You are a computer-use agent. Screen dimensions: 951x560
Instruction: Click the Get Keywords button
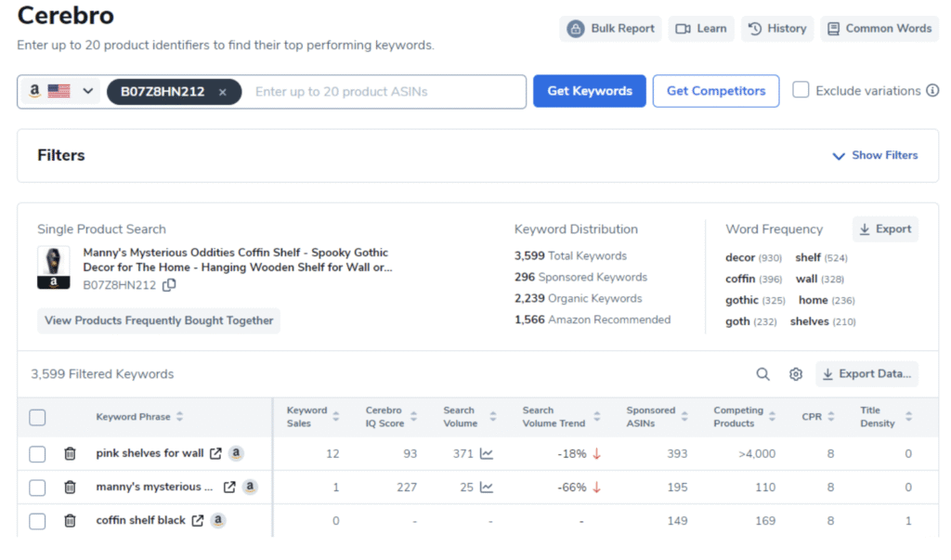click(590, 91)
